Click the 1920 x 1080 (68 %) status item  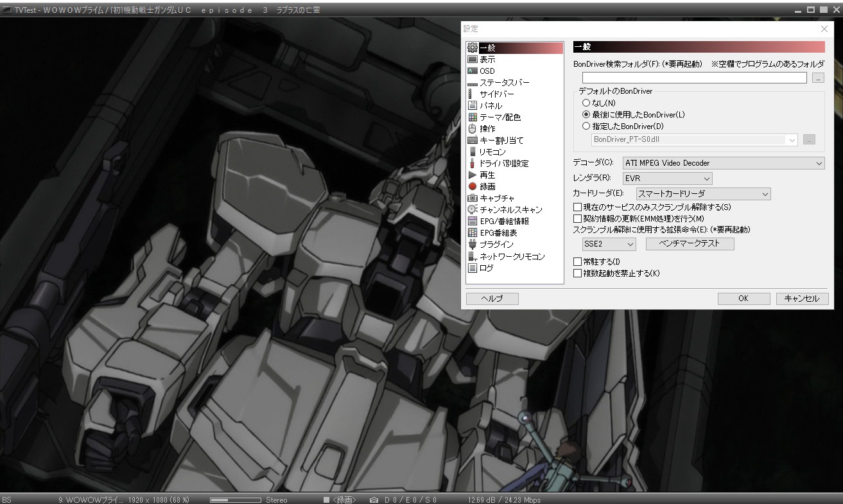pyautogui.click(x=159, y=500)
